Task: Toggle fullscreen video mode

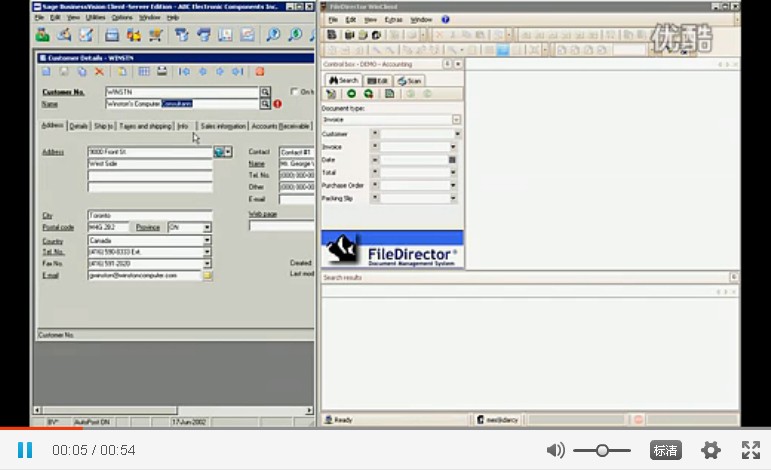Action: (751, 450)
